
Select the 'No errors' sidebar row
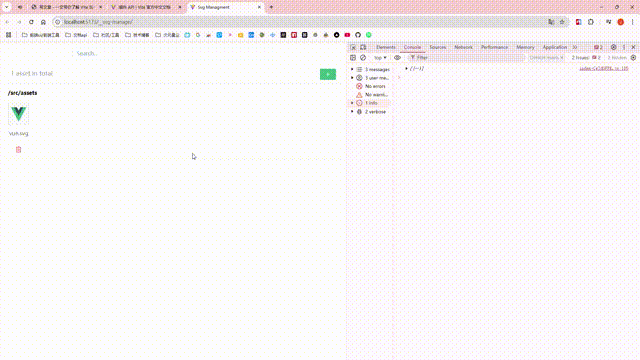pos(371,86)
